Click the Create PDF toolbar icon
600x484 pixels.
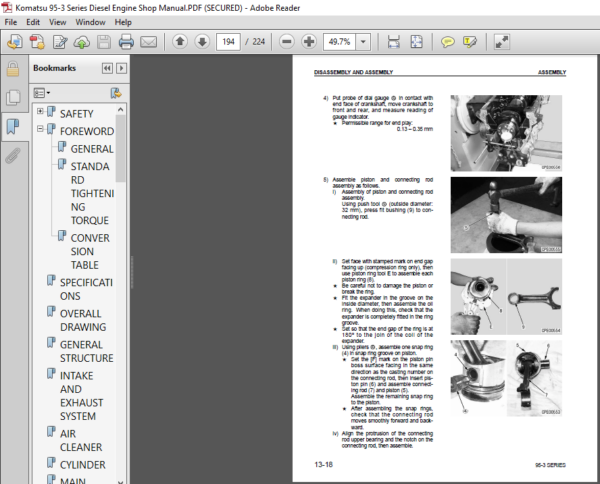point(38,42)
